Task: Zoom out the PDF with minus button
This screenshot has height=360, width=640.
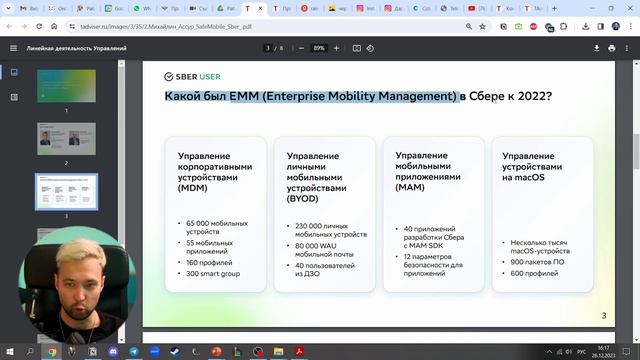Action: coord(301,48)
